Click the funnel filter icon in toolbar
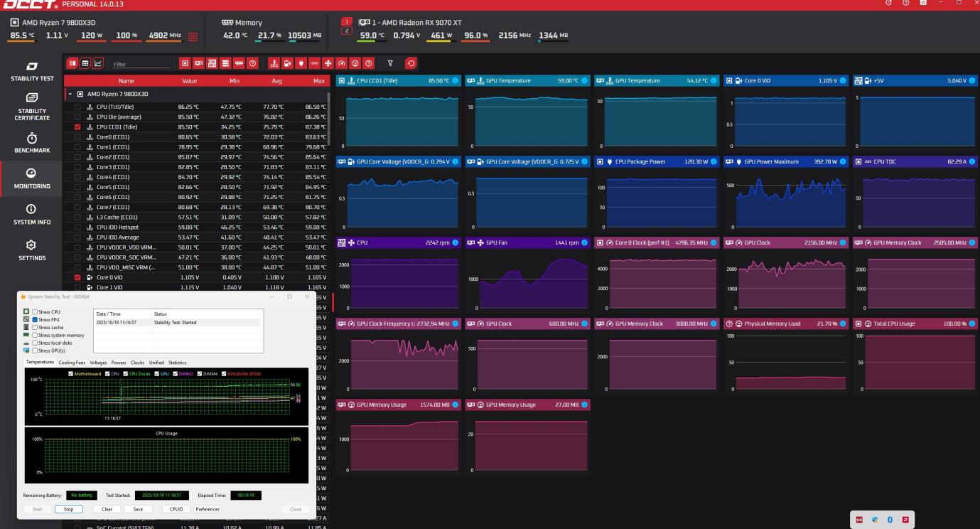980x529 pixels. (389, 63)
